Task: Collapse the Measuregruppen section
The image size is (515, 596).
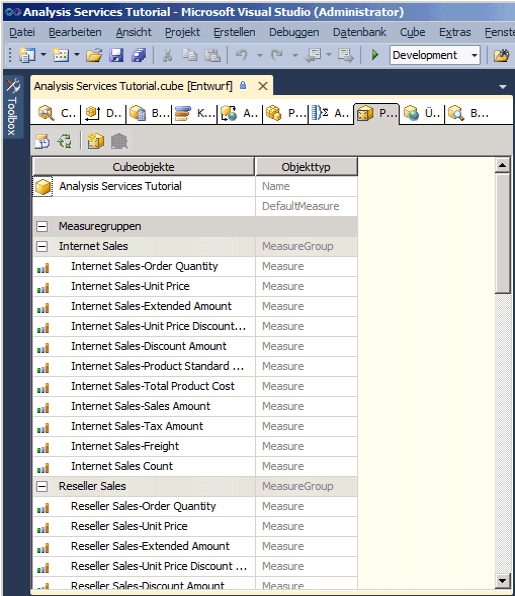Action: coord(42,227)
